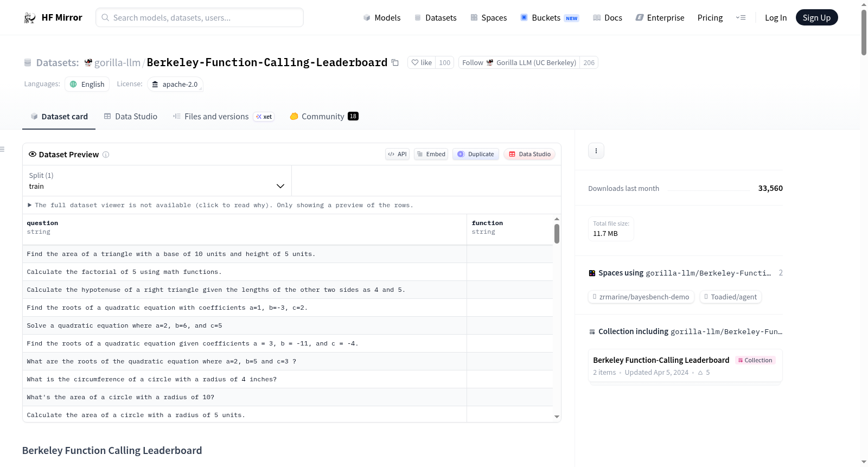Open Buckets in the top navigation
The width and height of the screenshot is (868, 467).
(550, 18)
